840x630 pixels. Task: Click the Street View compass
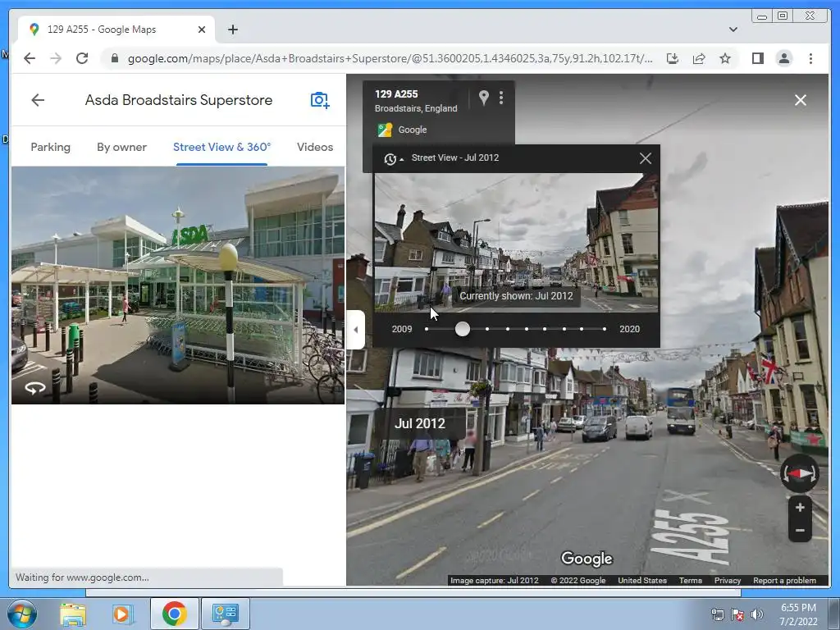click(799, 473)
